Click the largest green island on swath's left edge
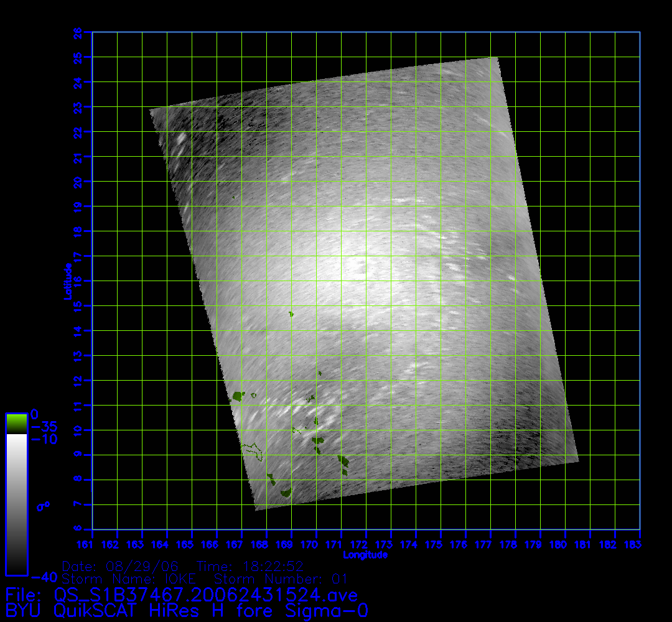This screenshot has width=672, height=622. pyautogui.click(x=238, y=396)
